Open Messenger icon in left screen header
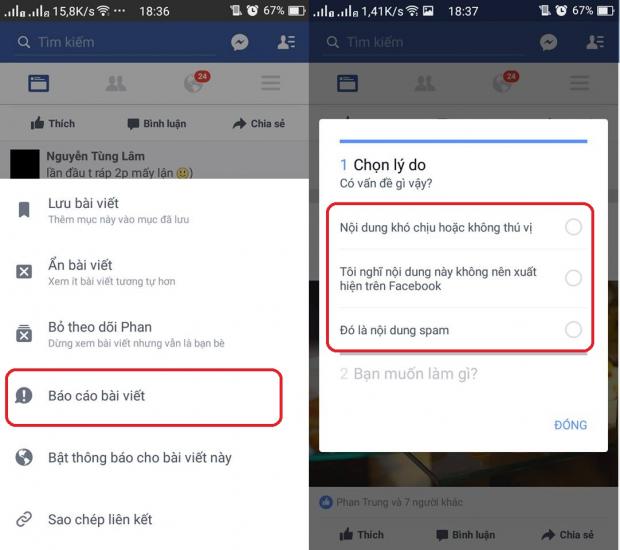Image resolution: width=620 pixels, height=550 pixels. coord(240,42)
